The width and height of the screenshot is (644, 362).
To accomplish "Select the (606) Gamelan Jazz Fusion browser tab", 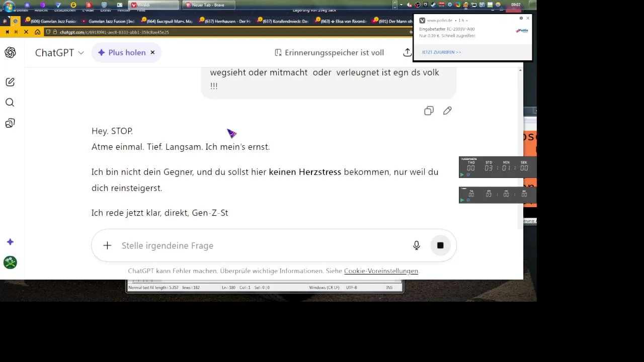I will coord(50,21).
